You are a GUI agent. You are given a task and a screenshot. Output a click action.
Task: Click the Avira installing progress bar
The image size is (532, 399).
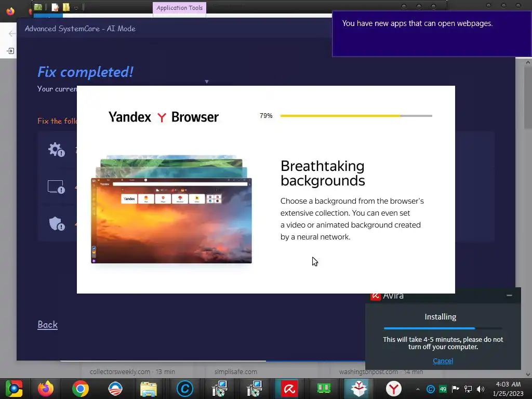[443, 328]
